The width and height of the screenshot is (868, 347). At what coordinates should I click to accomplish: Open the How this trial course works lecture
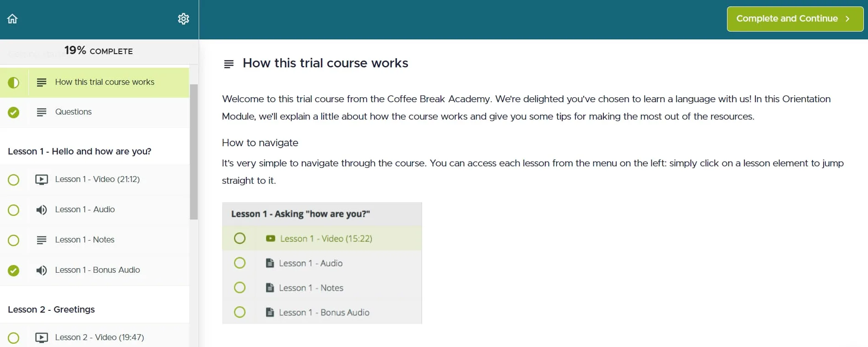[x=104, y=82]
